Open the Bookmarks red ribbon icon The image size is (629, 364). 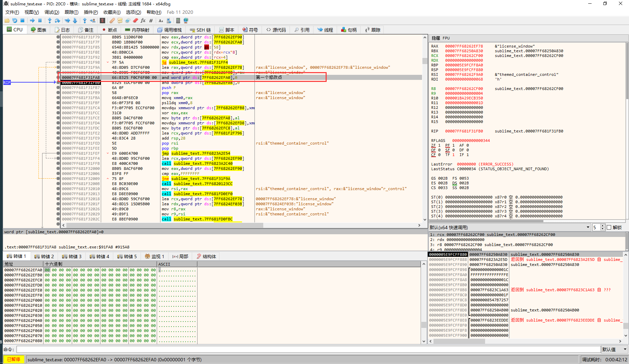coord(136,21)
